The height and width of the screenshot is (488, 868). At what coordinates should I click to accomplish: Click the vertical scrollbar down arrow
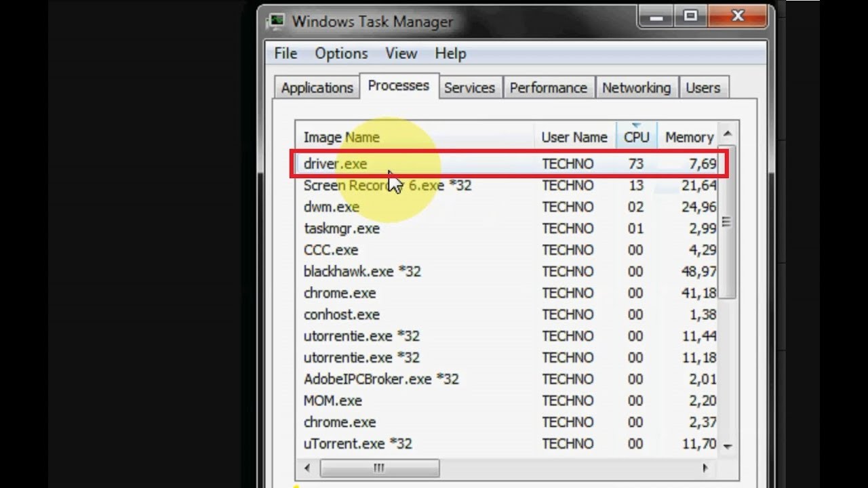tap(728, 446)
